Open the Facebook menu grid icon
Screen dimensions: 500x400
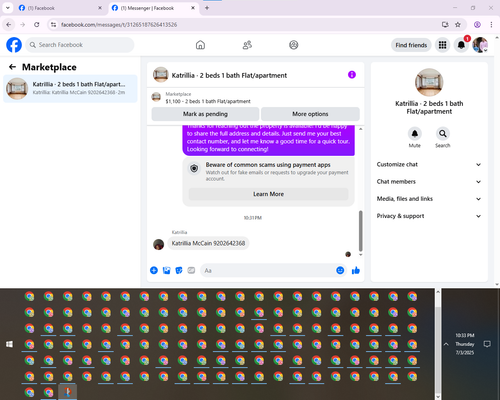click(442, 45)
